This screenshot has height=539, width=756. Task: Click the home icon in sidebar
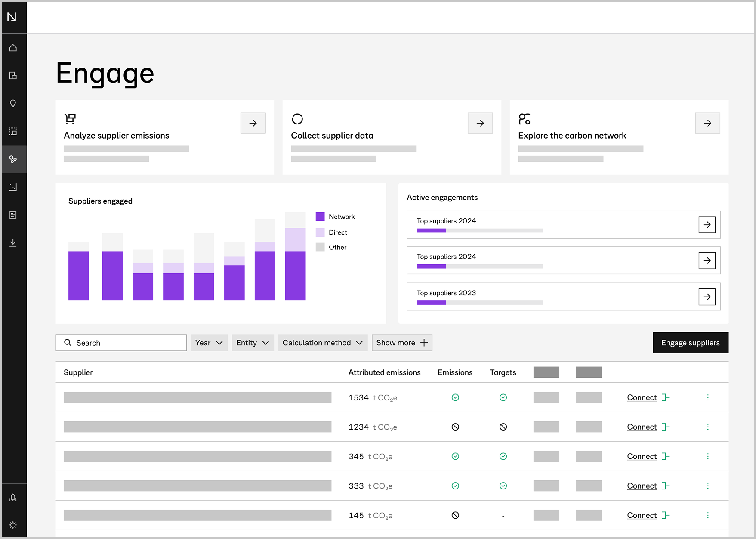click(x=13, y=48)
